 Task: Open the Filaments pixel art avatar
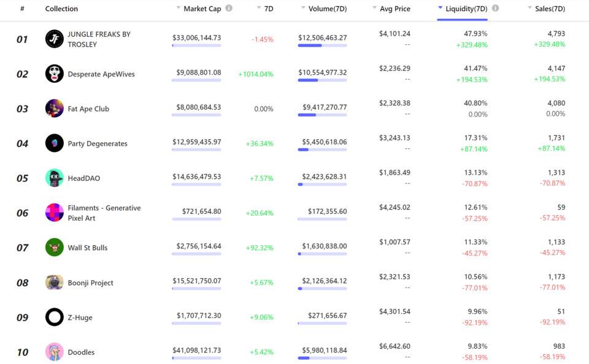pyautogui.click(x=55, y=213)
